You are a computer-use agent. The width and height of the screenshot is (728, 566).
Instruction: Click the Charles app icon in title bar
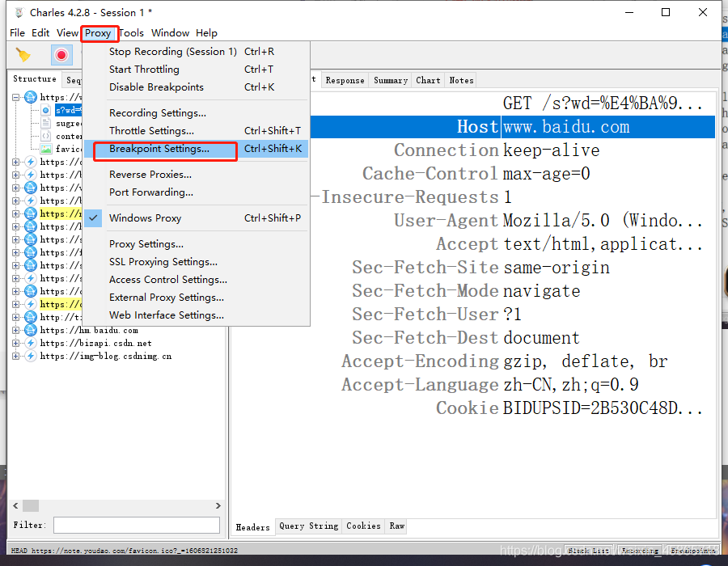pos(19,12)
